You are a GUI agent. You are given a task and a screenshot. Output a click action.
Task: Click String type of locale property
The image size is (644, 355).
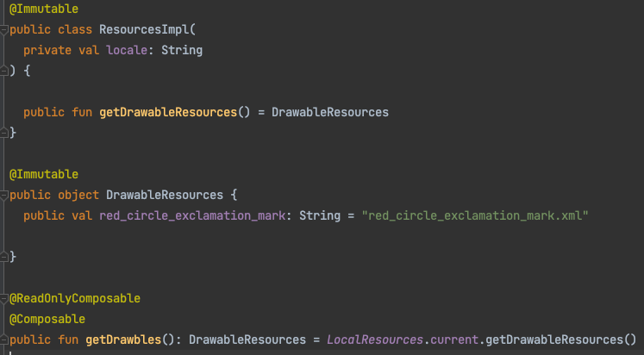[x=181, y=50]
